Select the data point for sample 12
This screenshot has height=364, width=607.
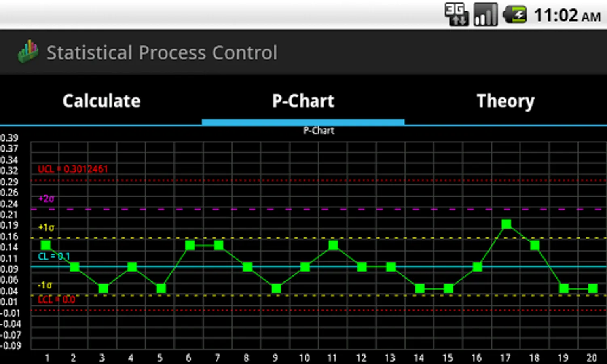coord(362,267)
